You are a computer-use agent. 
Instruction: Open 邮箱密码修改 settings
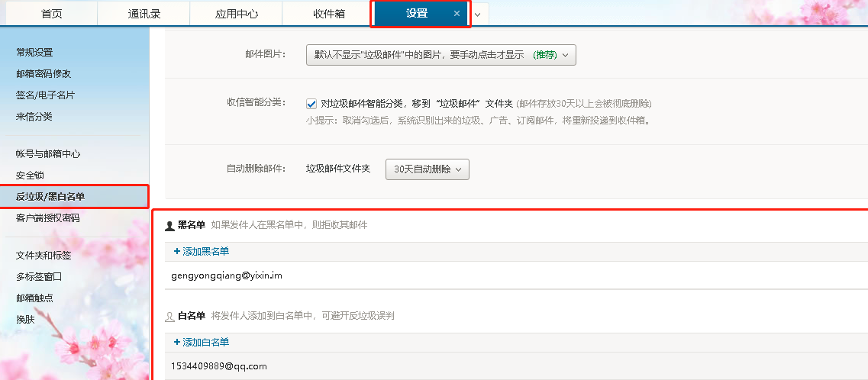pyautogui.click(x=44, y=74)
